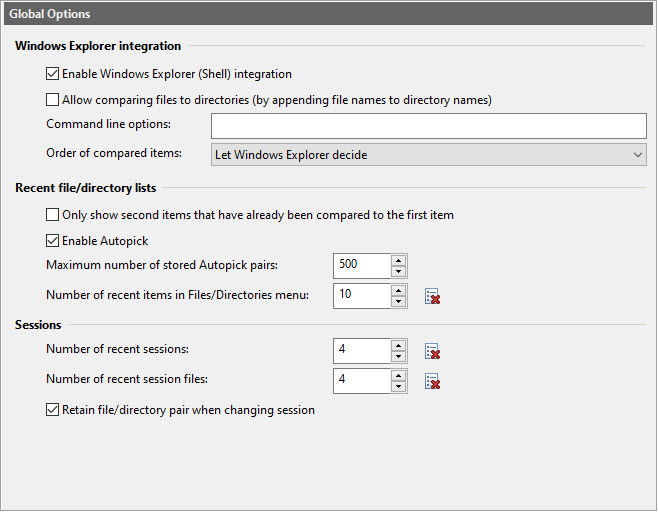
Task: Increase maximum number of stored Autopick pairs
Action: (398, 260)
